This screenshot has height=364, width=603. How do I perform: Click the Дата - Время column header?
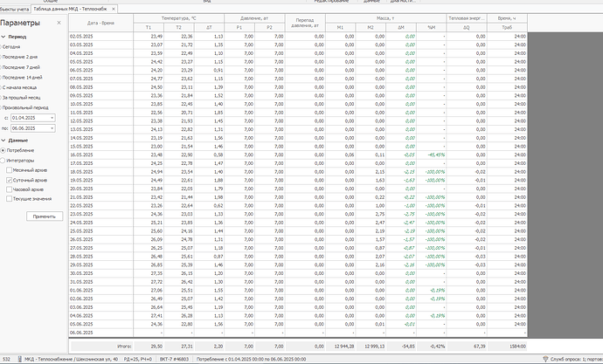point(100,23)
